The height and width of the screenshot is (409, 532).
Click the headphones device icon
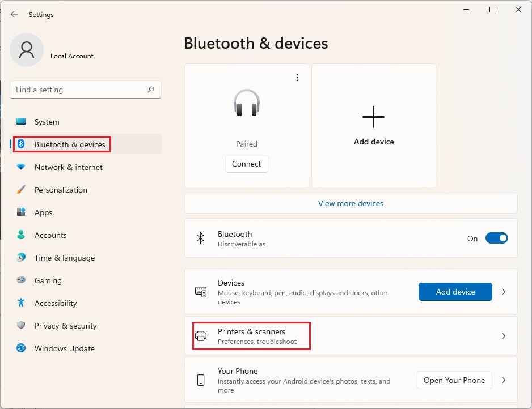click(x=246, y=103)
